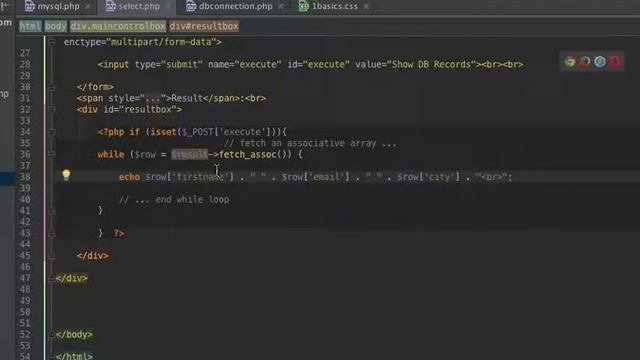
Task: Click line number 38 in gutter
Action: 25,177
